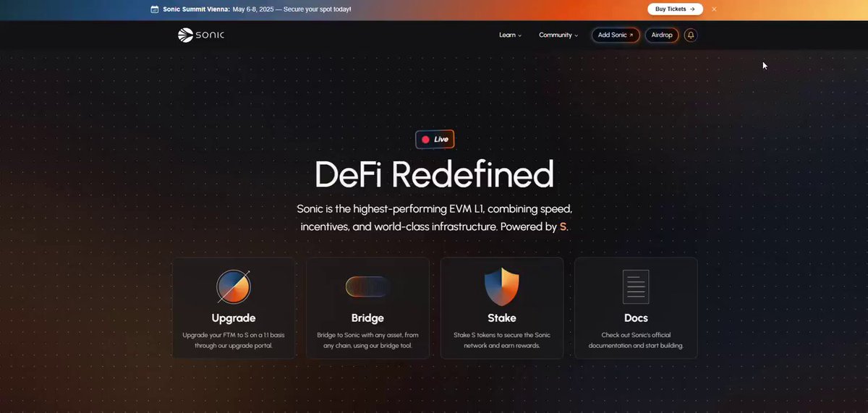Click the Live status badge
This screenshot has width=868, height=413.
(x=435, y=139)
